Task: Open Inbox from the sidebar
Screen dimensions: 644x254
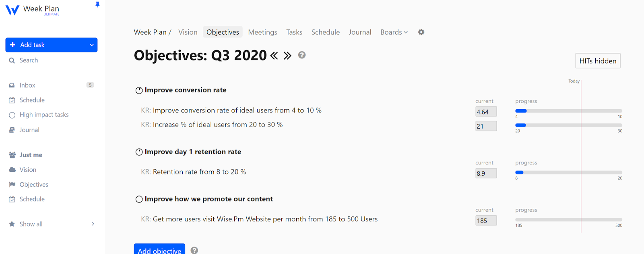Action: (x=27, y=85)
